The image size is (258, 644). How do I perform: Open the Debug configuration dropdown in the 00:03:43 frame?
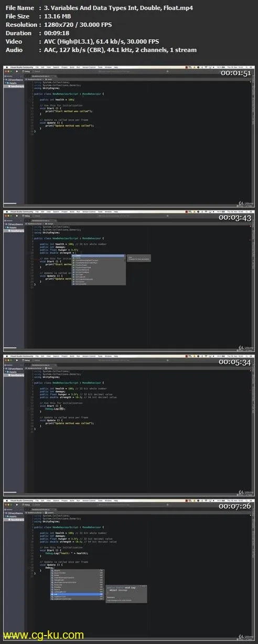(x=27, y=216)
